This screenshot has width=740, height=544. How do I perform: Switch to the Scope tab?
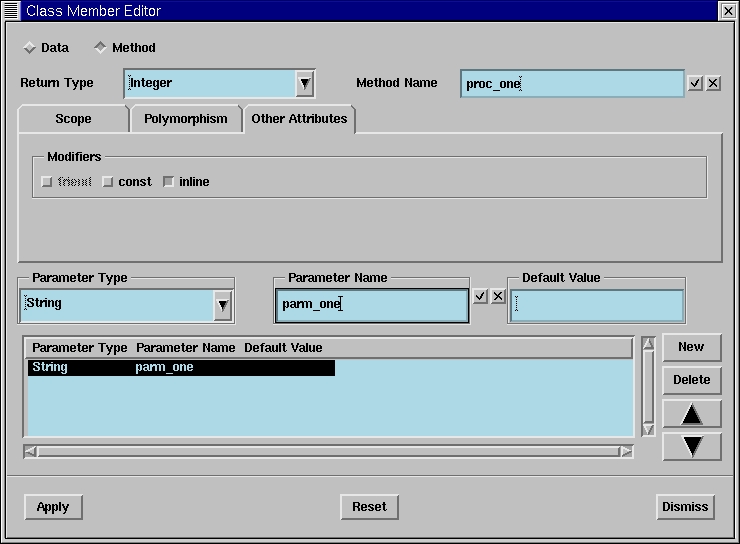click(73, 119)
